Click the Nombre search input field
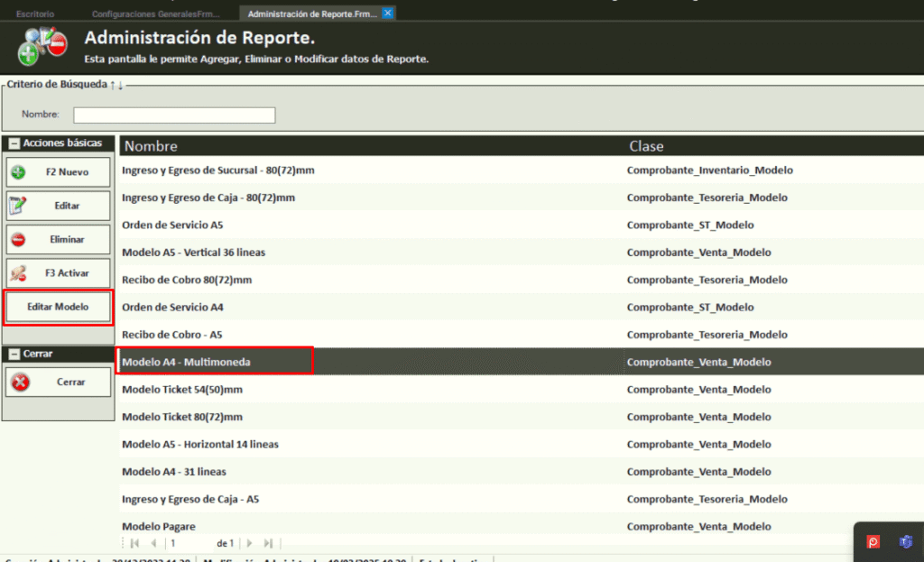 coord(174,115)
